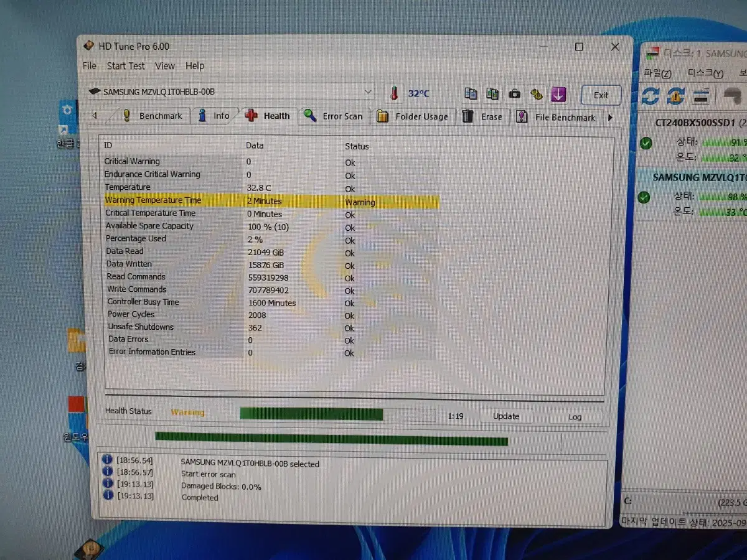Viewport: 747px width, 560px height.
Task: Click the info icon beside 19:13.13 Damaged Blocks entry
Action: (107, 483)
